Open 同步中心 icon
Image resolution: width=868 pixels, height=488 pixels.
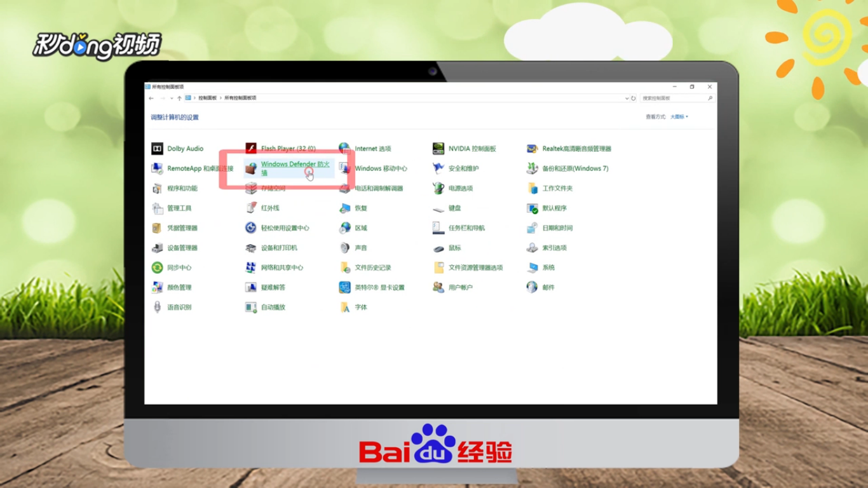157,268
